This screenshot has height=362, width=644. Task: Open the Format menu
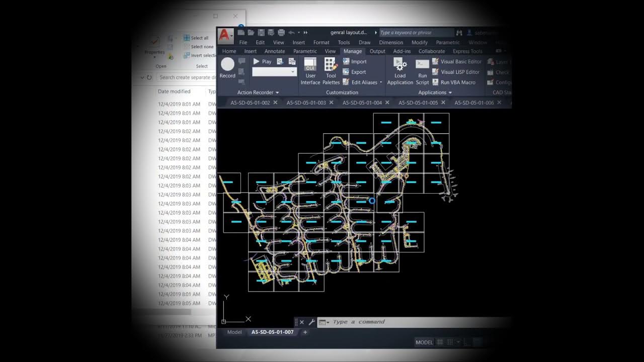321,42
